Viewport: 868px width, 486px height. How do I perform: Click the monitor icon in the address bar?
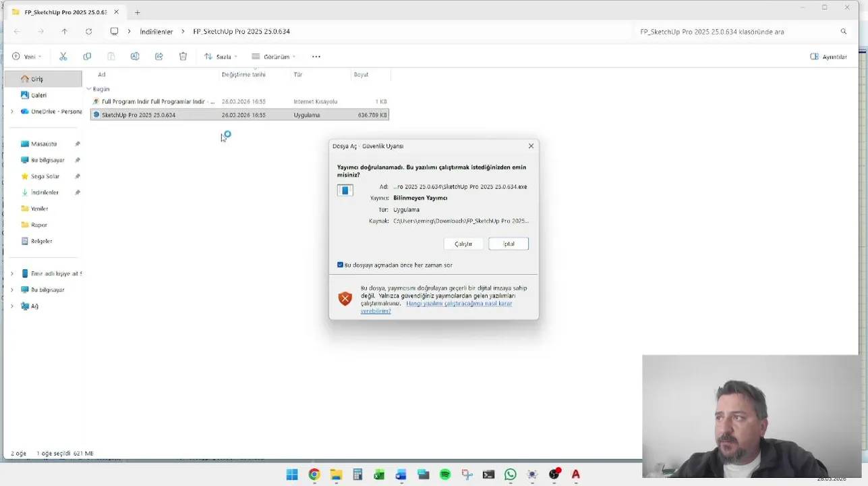[x=114, y=32]
